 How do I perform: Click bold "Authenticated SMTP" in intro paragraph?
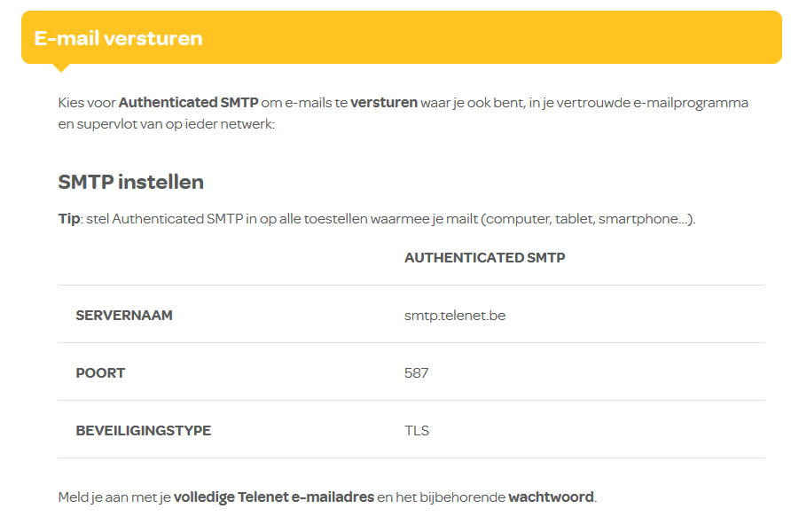[x=188, y=102]
